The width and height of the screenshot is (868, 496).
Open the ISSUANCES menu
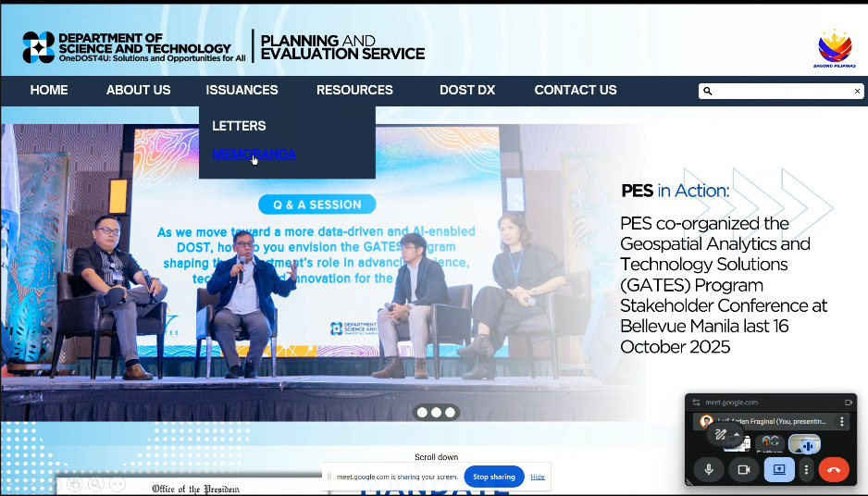pos(242,90)
